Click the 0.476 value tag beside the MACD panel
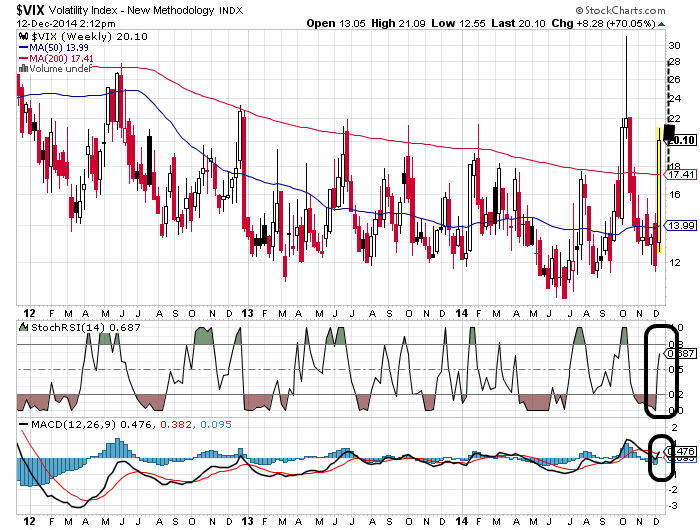 [681, 451]
